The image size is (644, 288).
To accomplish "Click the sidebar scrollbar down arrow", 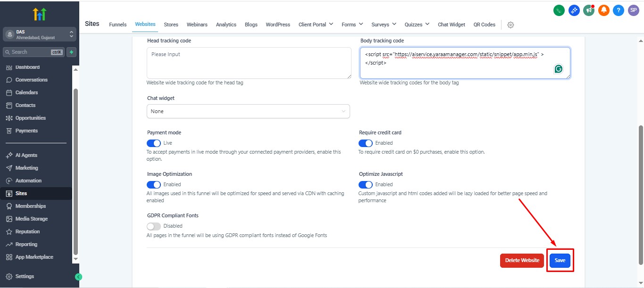I will click(x=75, y=259).
